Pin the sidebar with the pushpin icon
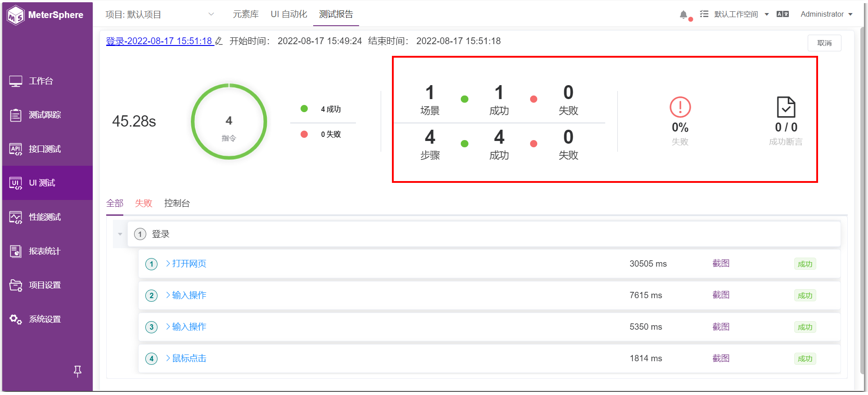The image size is (868, 395). (77, 371)
